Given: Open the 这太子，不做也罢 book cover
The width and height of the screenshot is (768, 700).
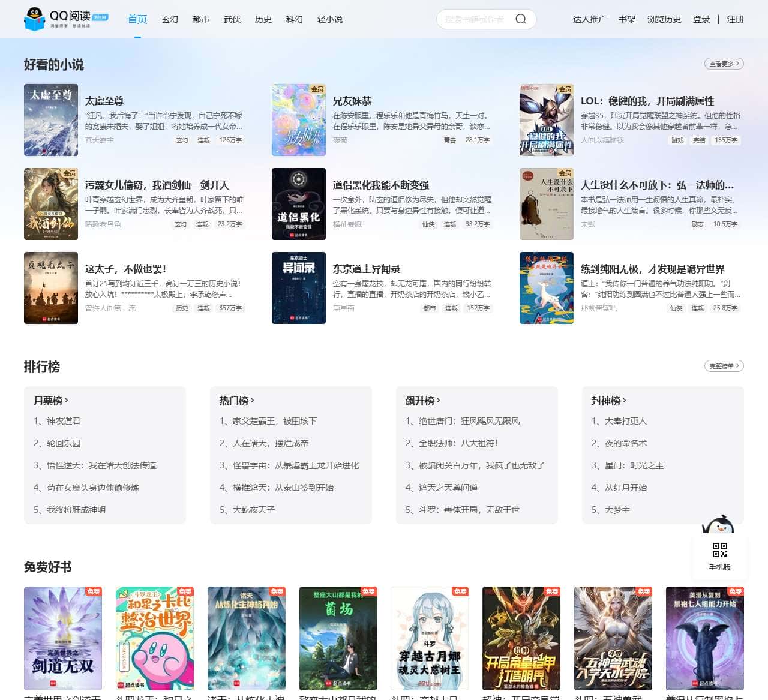Looking at the screenshot, I should [x=51, y=288].
